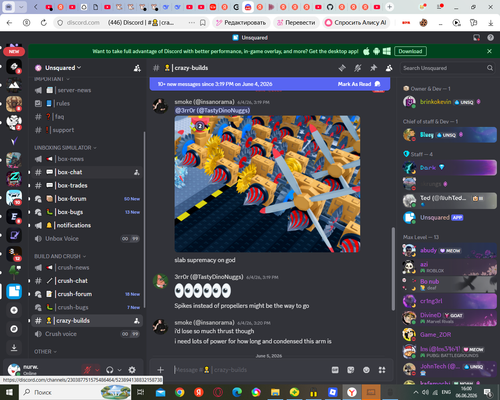Open pinned messages in channel header
The image size is (500, 400).
[373, 68]
